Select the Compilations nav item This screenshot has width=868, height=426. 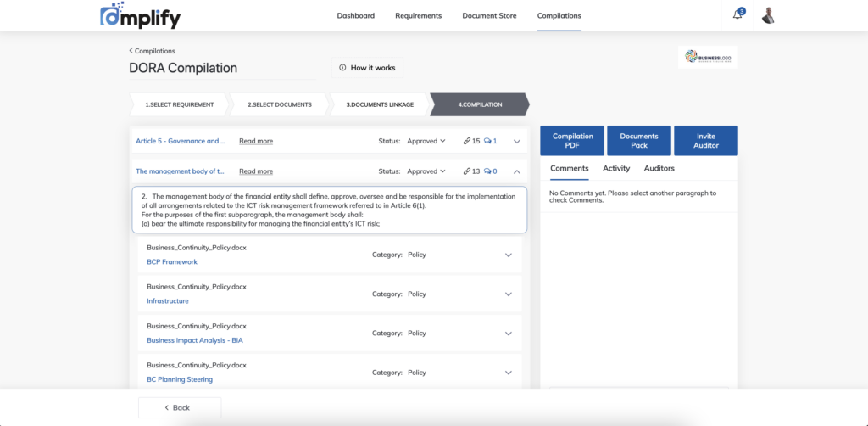click(x=559, y=15)
